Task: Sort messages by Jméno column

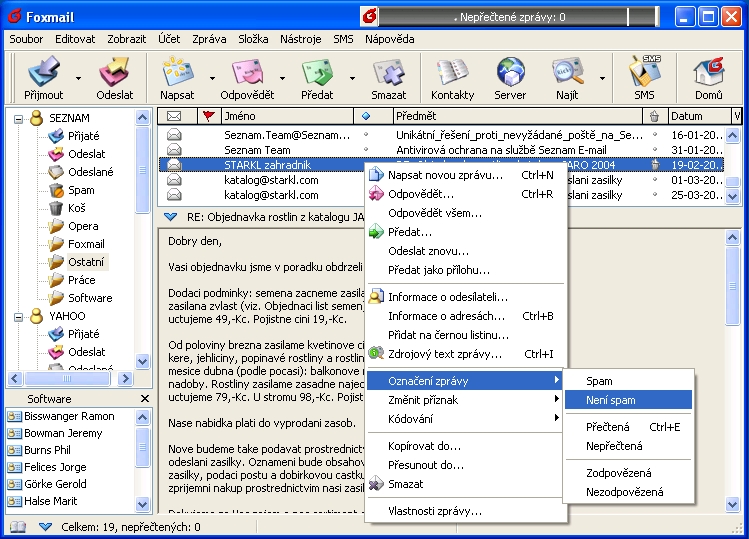Action: [x=287, y=116]
